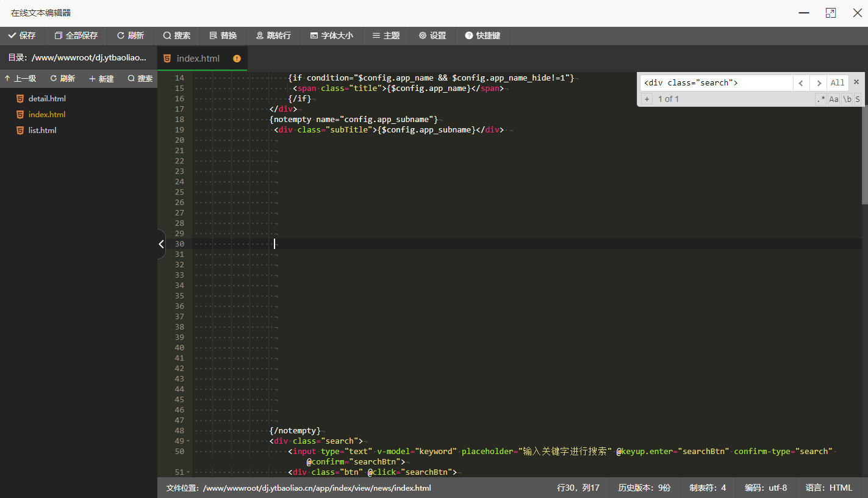Open detail.html in the file tree

[47, 98]
